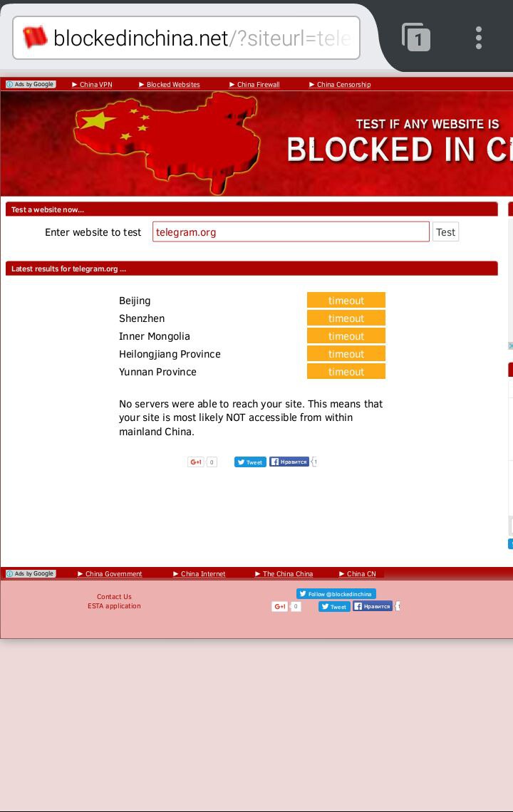Image resolution: width=513 pixels, height=812 pixels.
Task: Open the browser tab switcher icon
Action: (416, 37)
